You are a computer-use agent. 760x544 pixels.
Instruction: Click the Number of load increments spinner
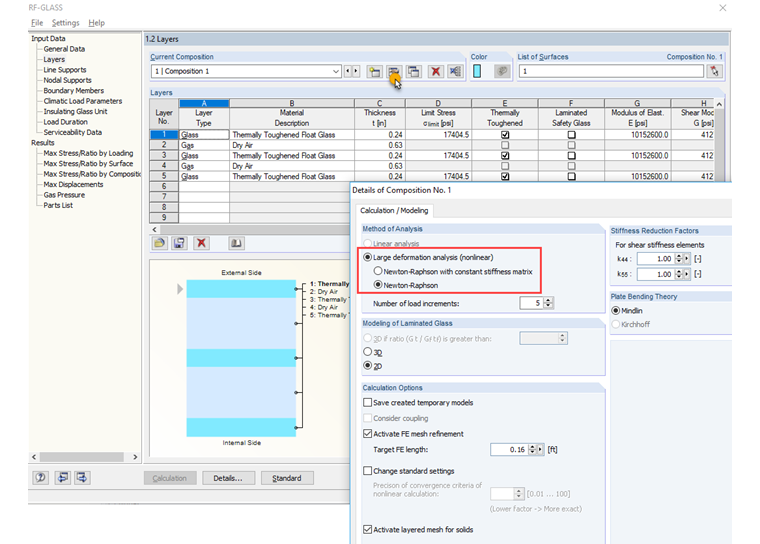[x=548, y=303]
